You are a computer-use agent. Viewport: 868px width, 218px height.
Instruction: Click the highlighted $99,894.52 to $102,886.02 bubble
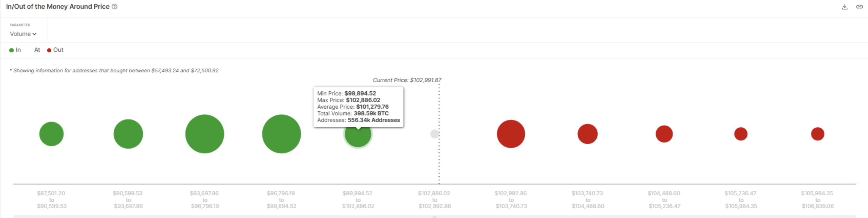[x=358, y=135]
